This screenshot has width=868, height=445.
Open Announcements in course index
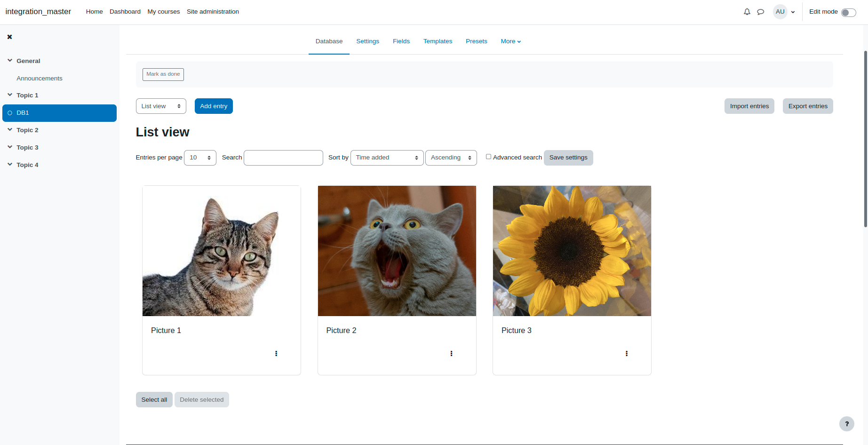pos(40,79)
